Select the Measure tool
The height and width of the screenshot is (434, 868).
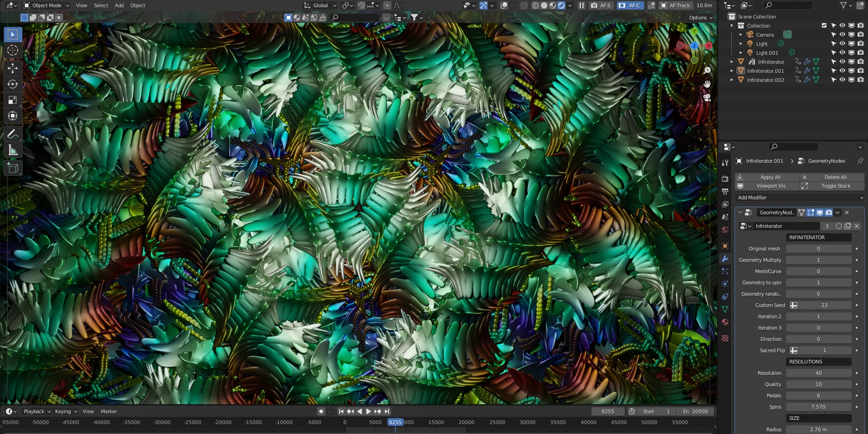[x=13, y=150]
